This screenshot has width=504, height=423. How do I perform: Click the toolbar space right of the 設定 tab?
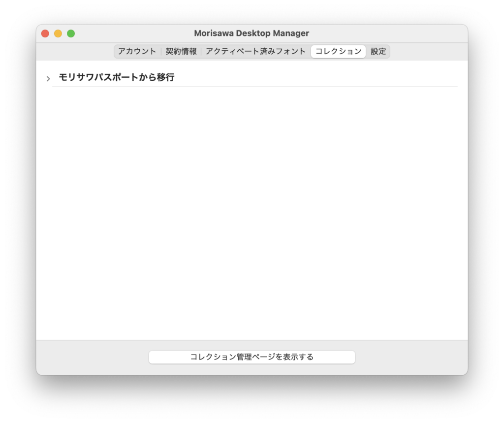pos(428,51)
